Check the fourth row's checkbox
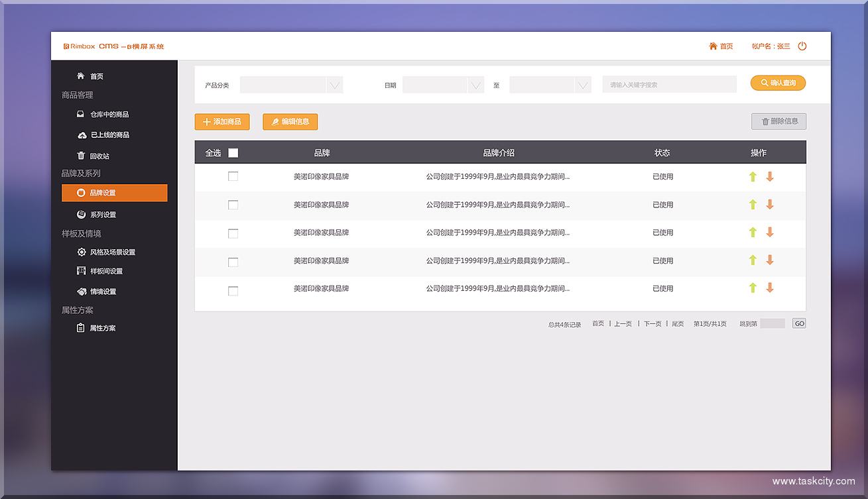 [x=233, y=262]
